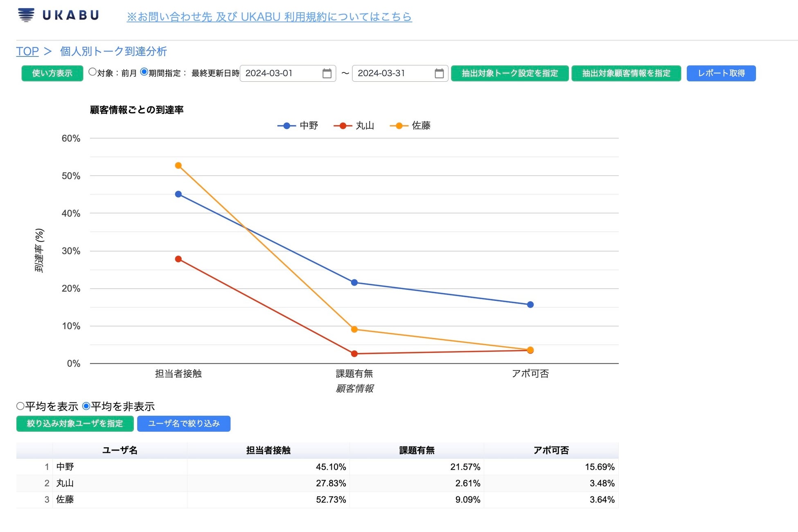The image size is (798, 532).
Task: Select the 平均を非表示 radio option
Action: (86, 406)
